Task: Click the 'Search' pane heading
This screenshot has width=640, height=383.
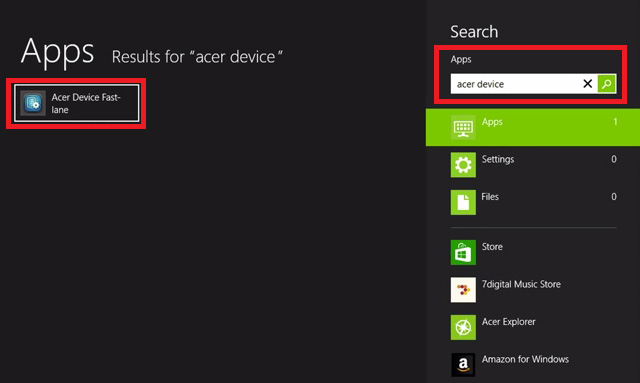Action: click(474, 32)
